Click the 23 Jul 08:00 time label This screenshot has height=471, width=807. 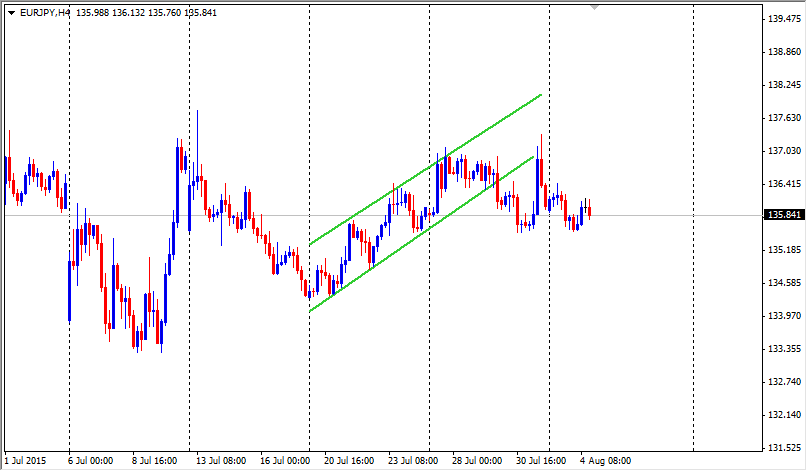click(x=413, y=461)
